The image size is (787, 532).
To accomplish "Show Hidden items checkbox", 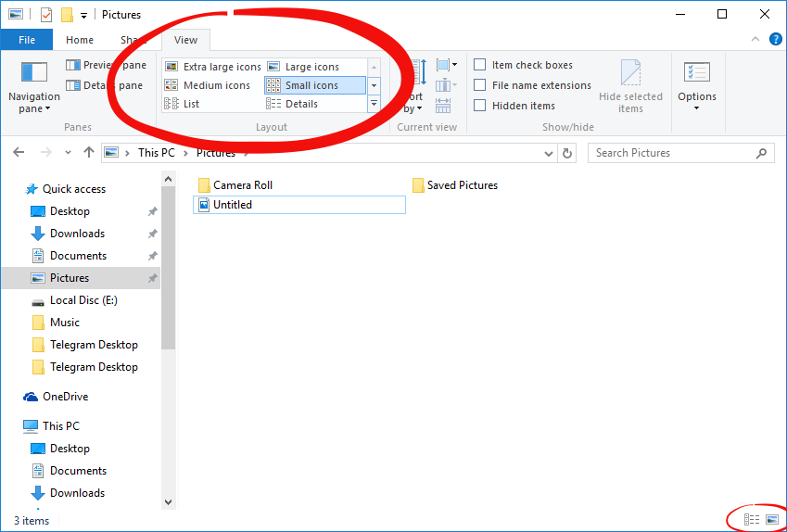I will (x=480, y=106).
